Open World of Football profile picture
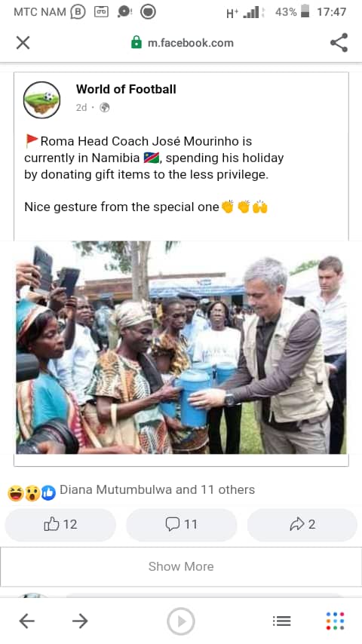This screenshot has width=362, height=644. (42, 100)
